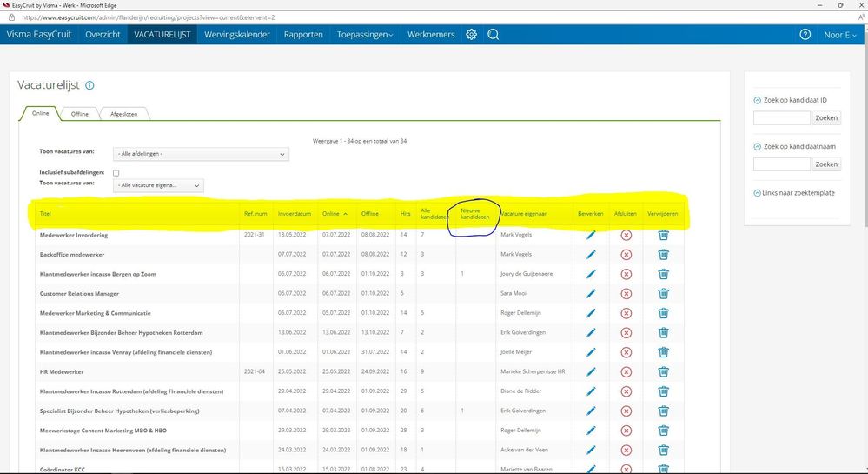Click Zoeken button for kandidaat ID
This screenshot has width=868, height=474.
pos(826,117)
